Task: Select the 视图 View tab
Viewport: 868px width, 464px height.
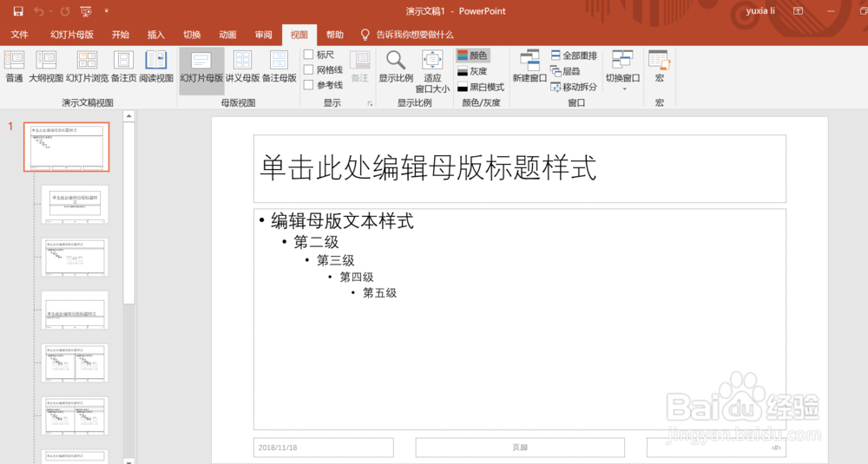Action: click(299, 35)
